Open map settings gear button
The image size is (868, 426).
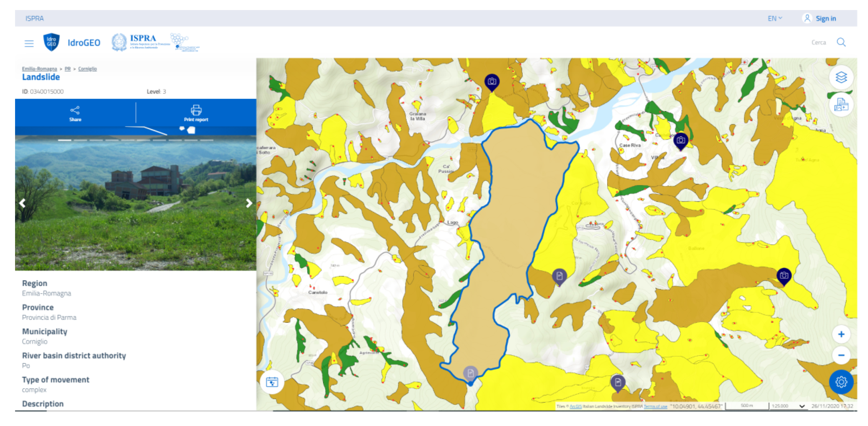pos(841,382)
